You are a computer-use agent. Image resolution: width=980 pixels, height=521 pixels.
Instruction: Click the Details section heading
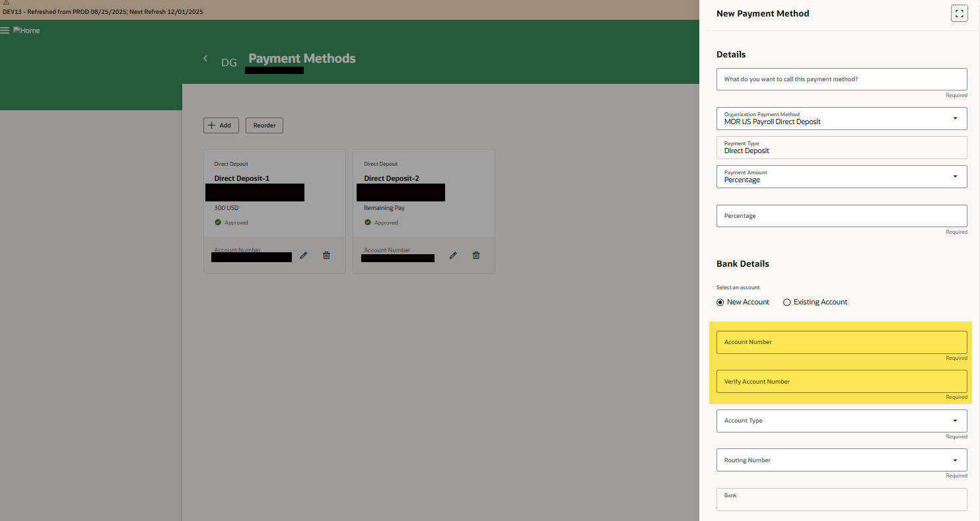[731, 54]
